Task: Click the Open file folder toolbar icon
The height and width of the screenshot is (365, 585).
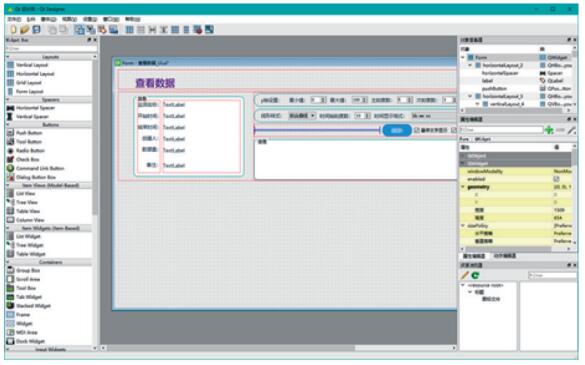Action: point(25,29)
